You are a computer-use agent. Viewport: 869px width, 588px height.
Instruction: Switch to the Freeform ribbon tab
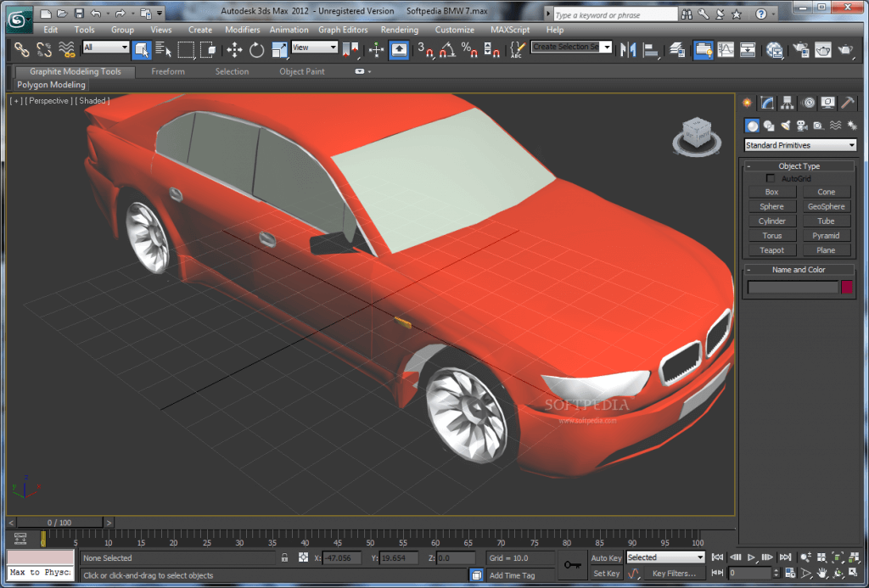(x=168, y=71)
